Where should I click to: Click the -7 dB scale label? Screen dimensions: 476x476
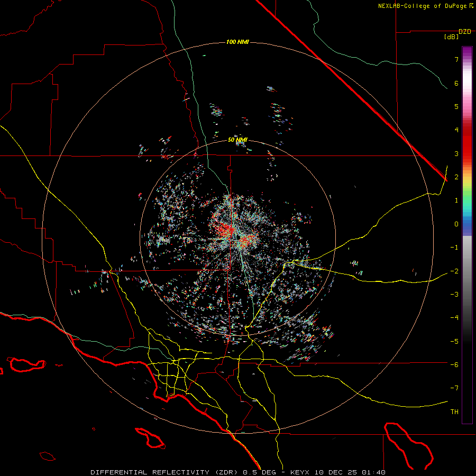tap(454, 388)
